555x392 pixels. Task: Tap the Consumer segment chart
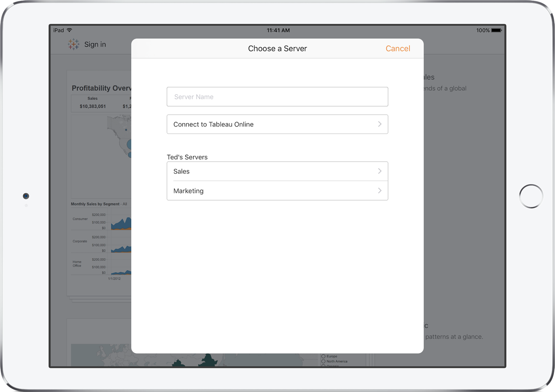pyautogui.click(x=121, y=223)
